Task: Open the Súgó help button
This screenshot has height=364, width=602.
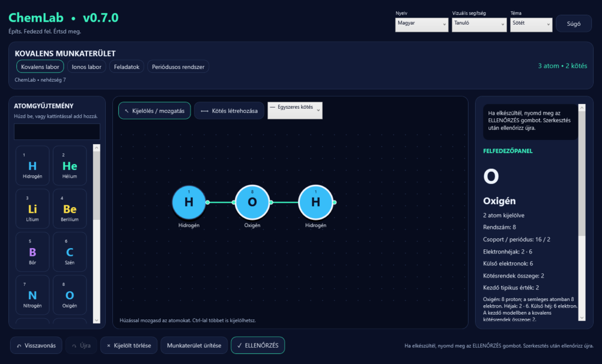Action: [x=574, y=24]
